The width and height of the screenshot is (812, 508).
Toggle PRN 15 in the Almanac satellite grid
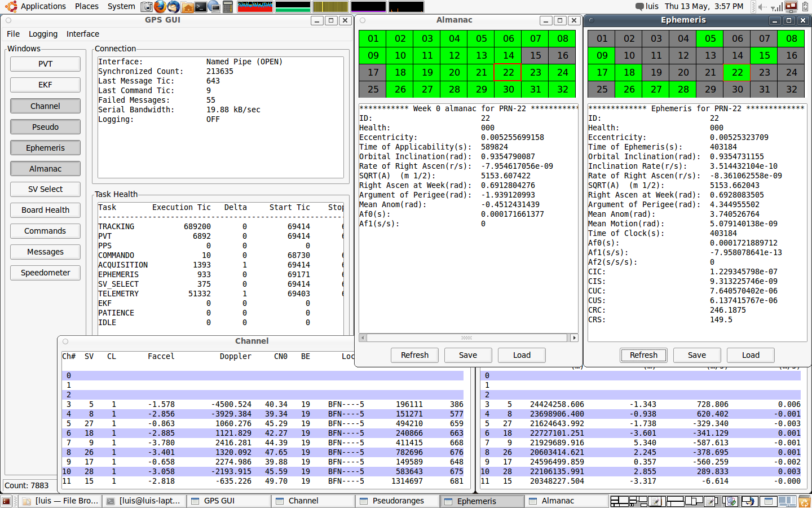pyautogui.click(x=535, y=55)
